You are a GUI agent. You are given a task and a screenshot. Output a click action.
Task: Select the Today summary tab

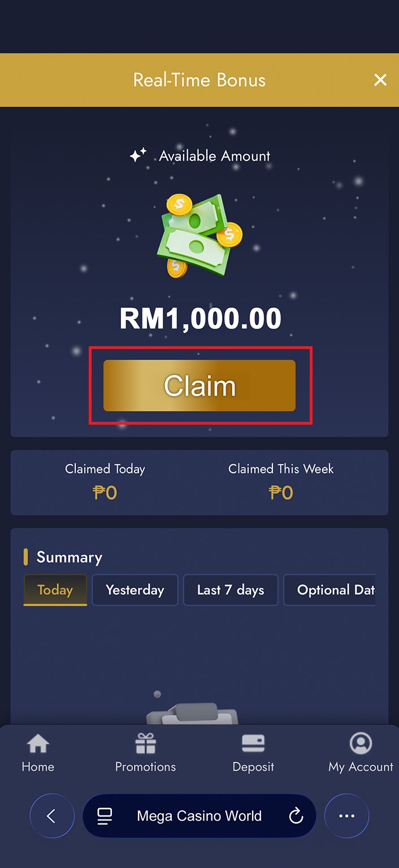pos(55,590)
